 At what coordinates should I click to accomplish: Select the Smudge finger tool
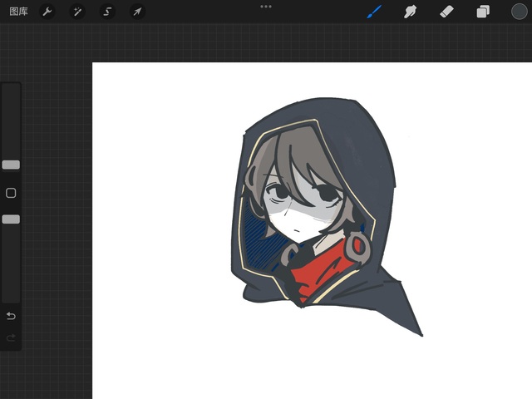pyautogui.click(x=410, y=12)
